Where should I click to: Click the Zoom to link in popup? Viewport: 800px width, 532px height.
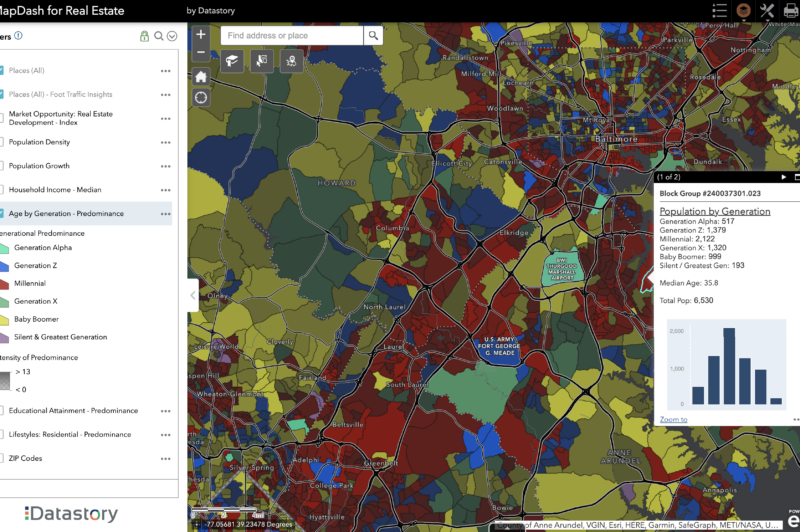coord(673,419)
